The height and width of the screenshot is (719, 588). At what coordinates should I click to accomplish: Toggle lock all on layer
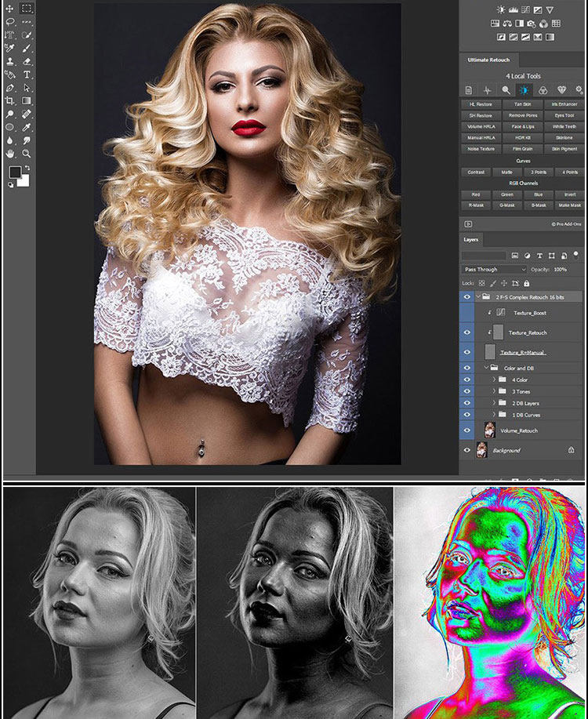527,283
